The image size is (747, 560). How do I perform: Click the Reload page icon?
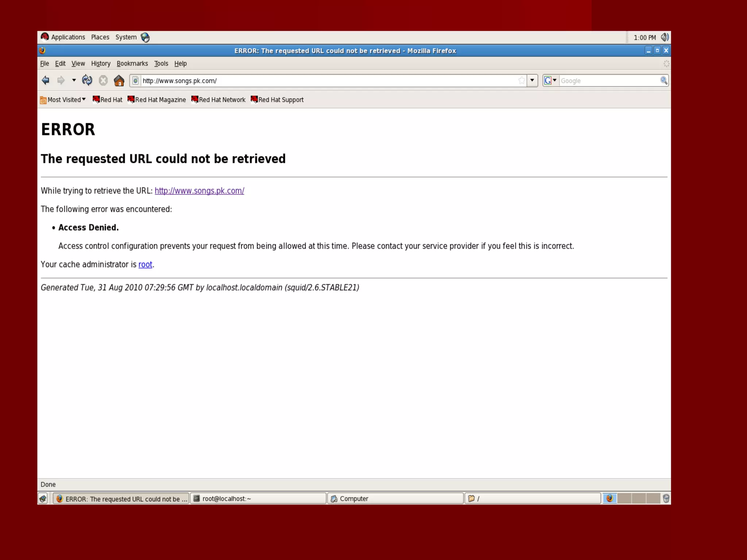(x=87, y=80)
